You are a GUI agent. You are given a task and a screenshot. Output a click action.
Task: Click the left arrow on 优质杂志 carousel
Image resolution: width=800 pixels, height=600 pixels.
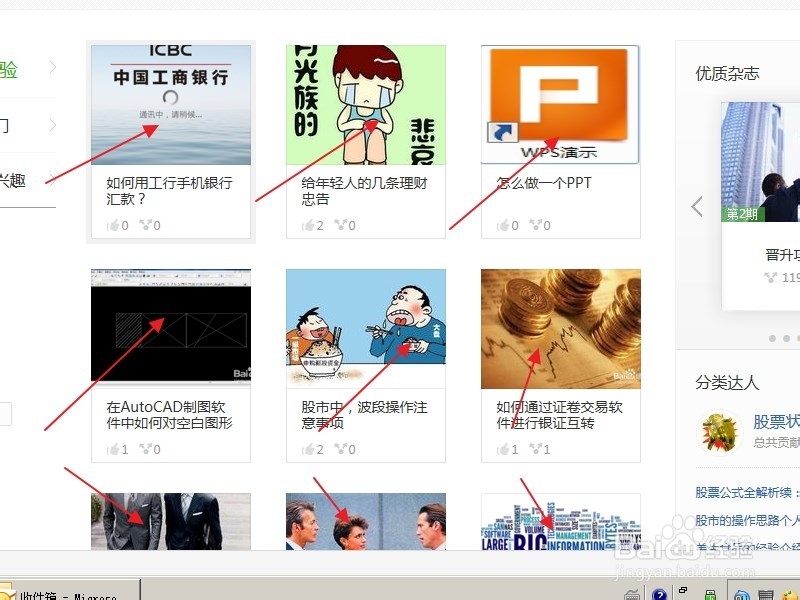pos(698,207)
